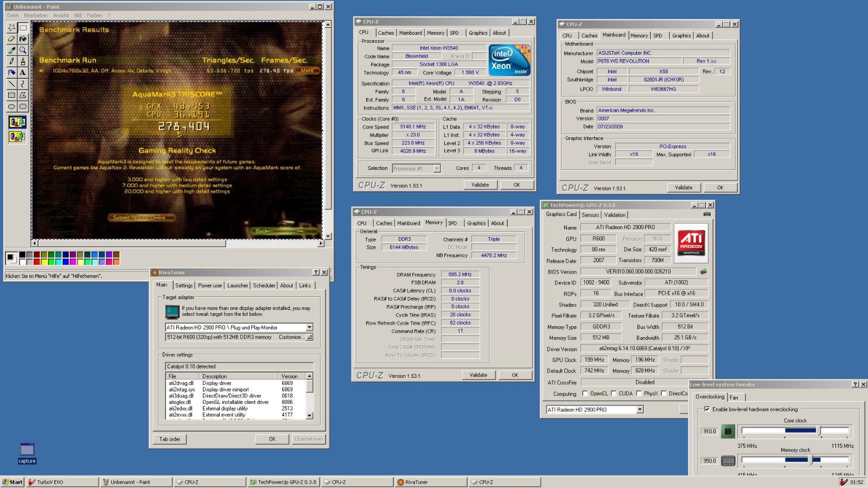Open the Bearbeiten menu in Paint

point(36,15)
